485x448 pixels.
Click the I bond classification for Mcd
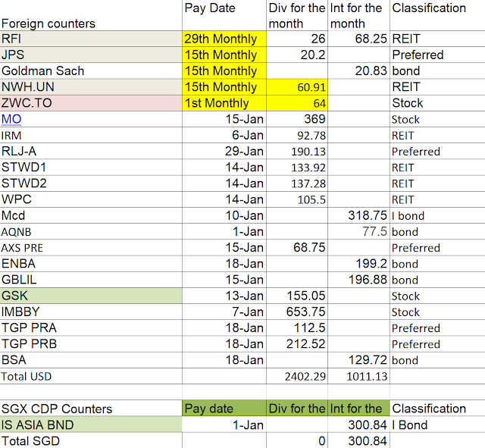click(x=437, y=215)
